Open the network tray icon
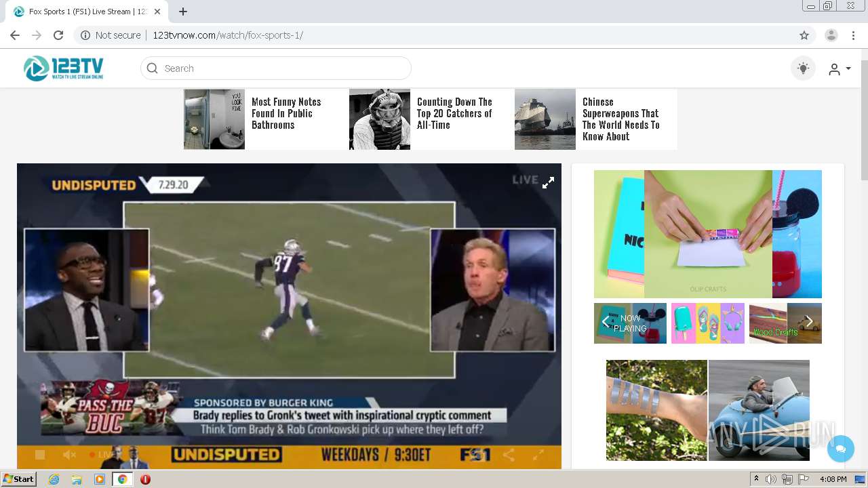This screenshot has width=868, height=488. pos(788,479)
